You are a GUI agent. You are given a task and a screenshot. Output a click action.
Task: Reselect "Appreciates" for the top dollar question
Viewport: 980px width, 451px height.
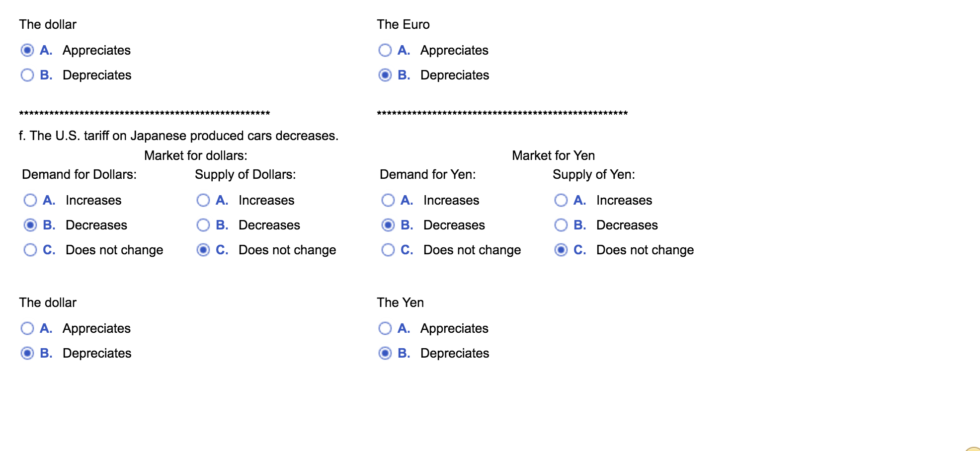tap(28, 50)
